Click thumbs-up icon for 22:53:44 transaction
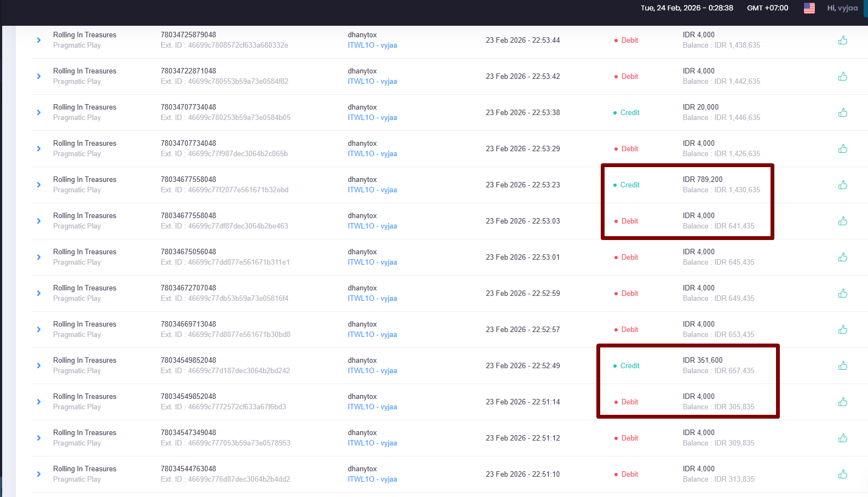The image size is (868, 497). click(843, 40)
